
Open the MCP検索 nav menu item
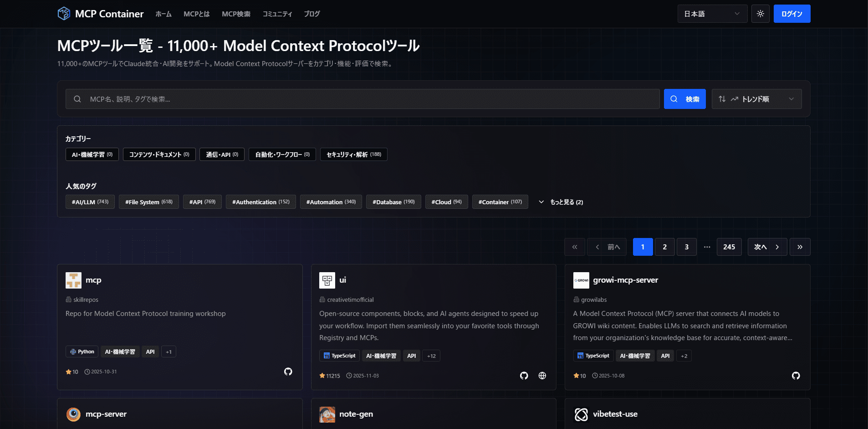click(236, 14)
